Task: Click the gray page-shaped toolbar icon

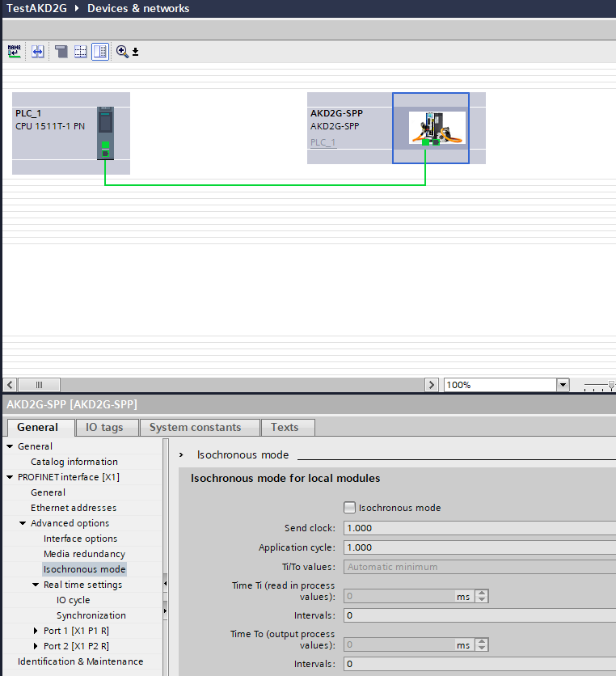Action: (61, 52)
